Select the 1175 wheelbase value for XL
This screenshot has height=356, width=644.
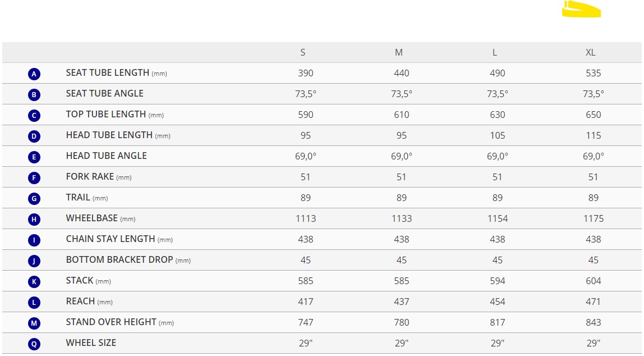pyautogui.click(x=594, y=218)
